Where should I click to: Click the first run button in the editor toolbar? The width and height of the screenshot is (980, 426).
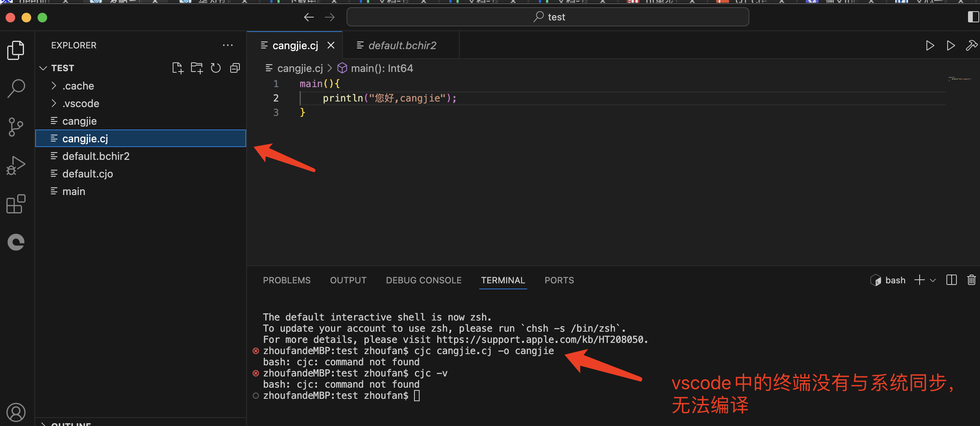[930, 46]
